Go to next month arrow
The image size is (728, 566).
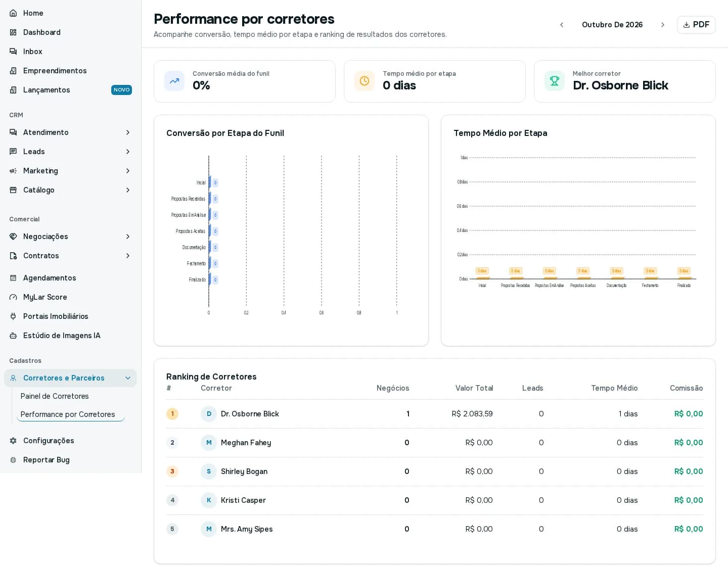663,25
